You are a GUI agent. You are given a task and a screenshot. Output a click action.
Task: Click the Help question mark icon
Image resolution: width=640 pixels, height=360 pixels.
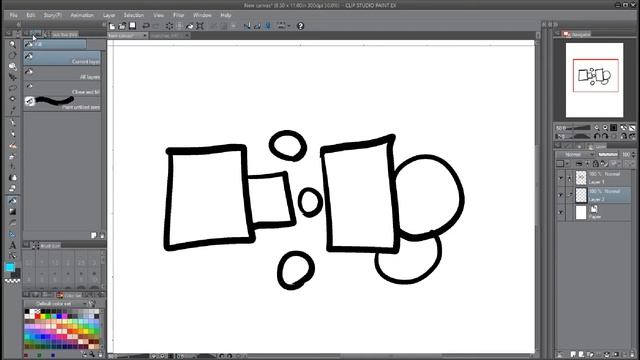(x=300, y=26)
